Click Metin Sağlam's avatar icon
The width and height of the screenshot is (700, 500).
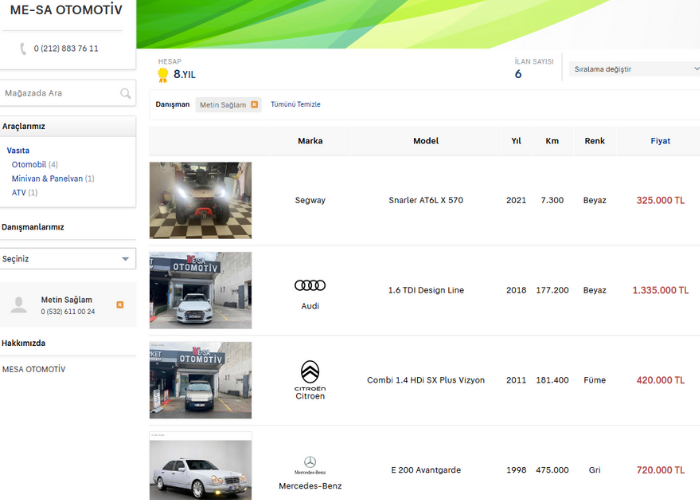click(19, 305)
